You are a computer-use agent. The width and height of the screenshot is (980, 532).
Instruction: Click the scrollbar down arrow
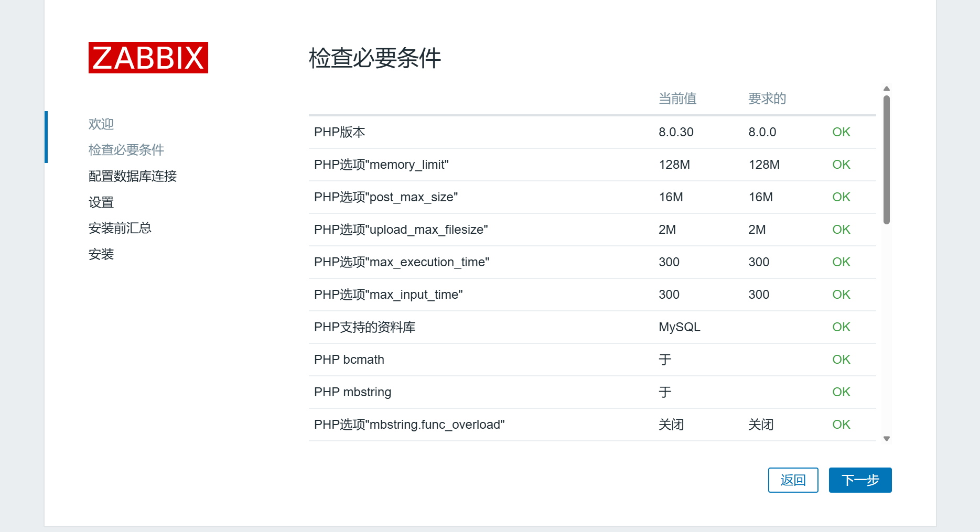click(x=886, y=439)
